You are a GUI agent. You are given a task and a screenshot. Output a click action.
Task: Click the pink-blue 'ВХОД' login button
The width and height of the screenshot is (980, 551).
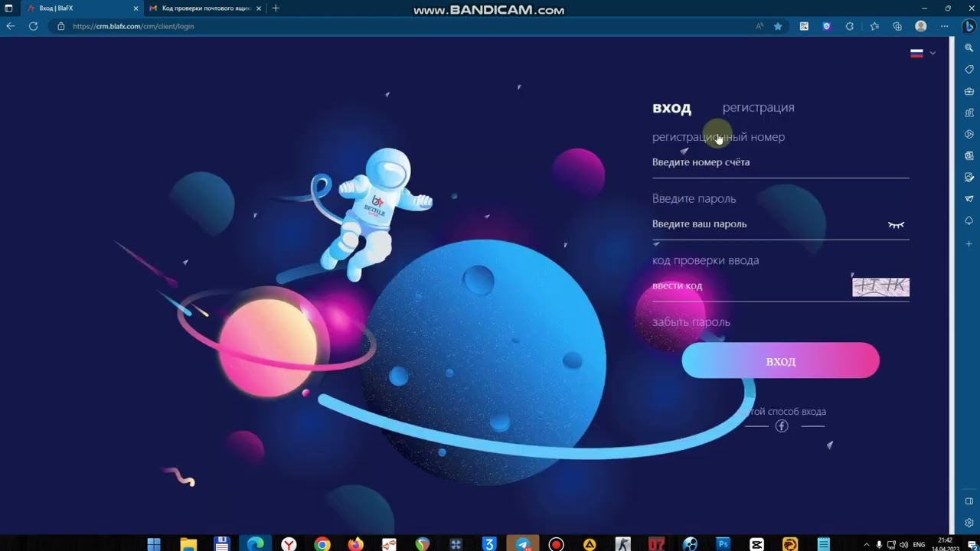point(780,360)
